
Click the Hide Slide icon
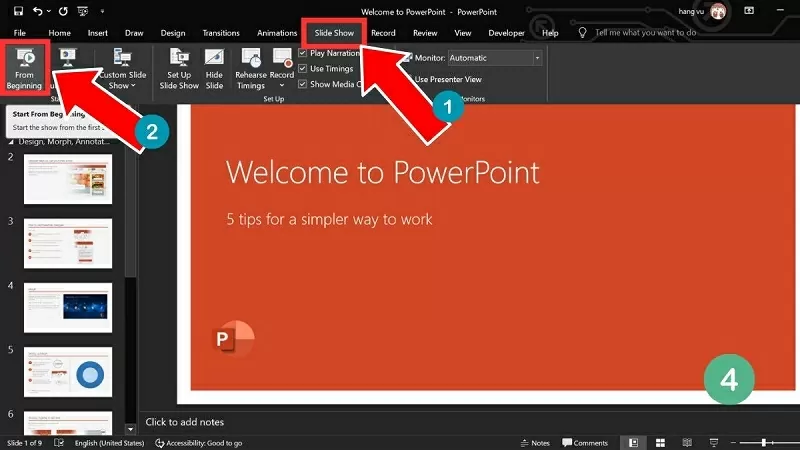pyautogui.click(x=214, y=68)
